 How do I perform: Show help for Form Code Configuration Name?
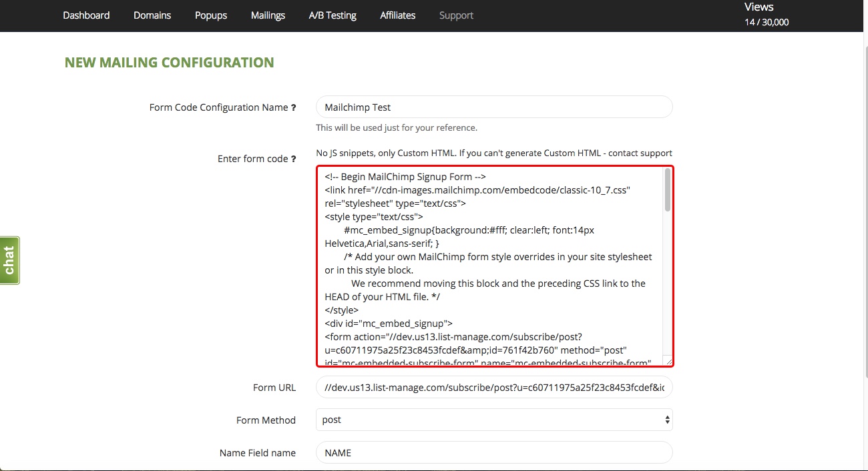tap(293, 107)
